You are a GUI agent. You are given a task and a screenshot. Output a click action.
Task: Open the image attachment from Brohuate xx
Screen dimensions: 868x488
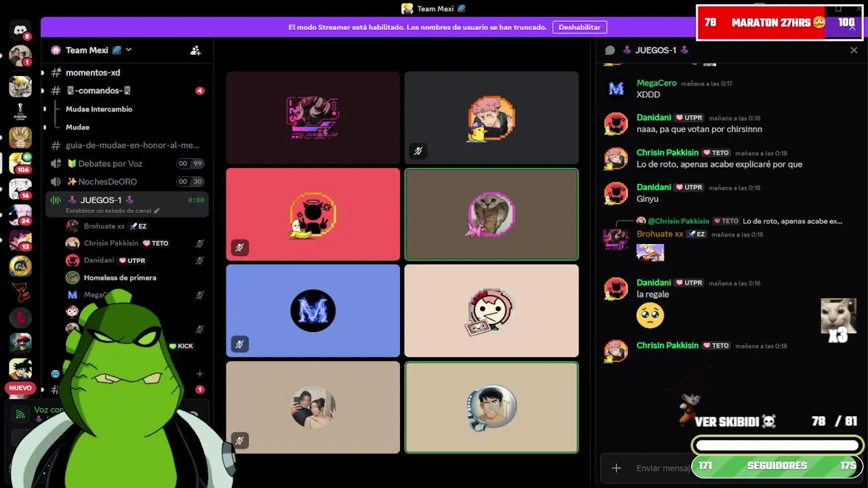click(650, 252)
